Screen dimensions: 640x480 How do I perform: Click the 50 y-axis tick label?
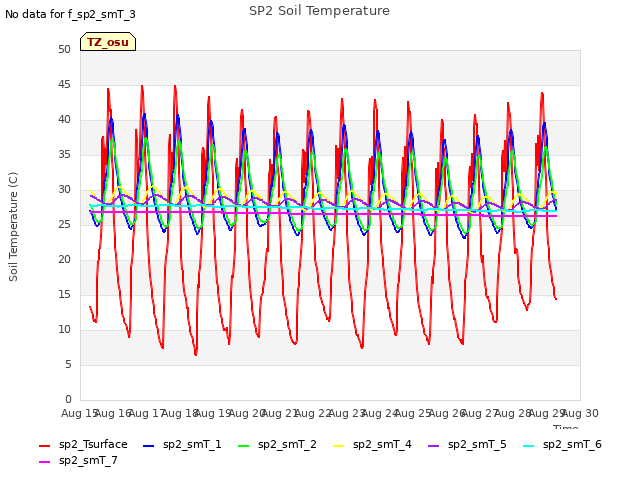click(64, 49)
